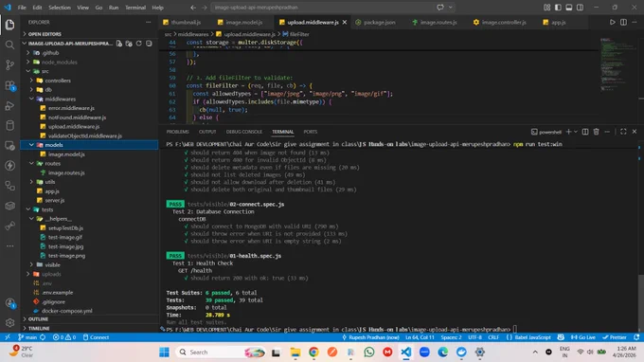
Task: Open the Customize Layout control
Action: [x=546, y=8]
